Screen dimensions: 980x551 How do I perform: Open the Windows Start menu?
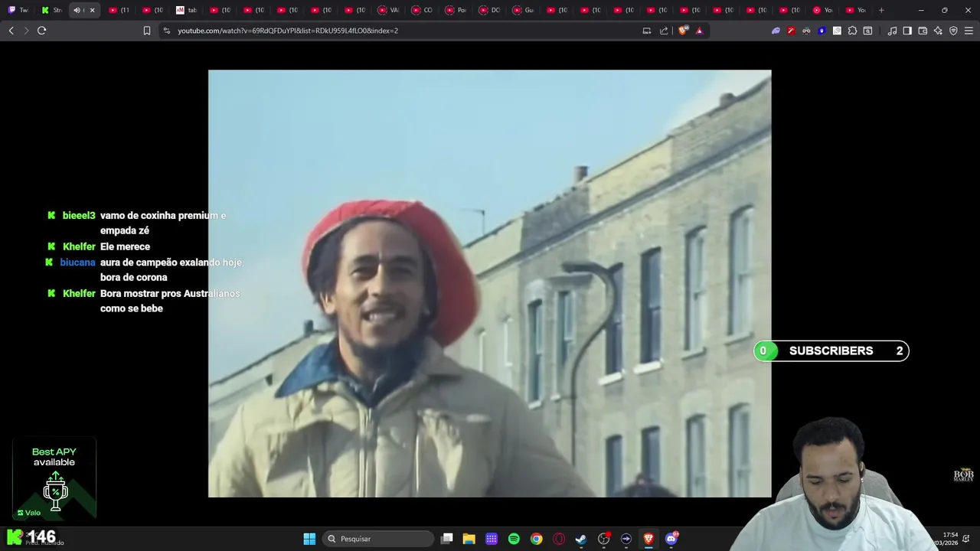tap(309, 539)
